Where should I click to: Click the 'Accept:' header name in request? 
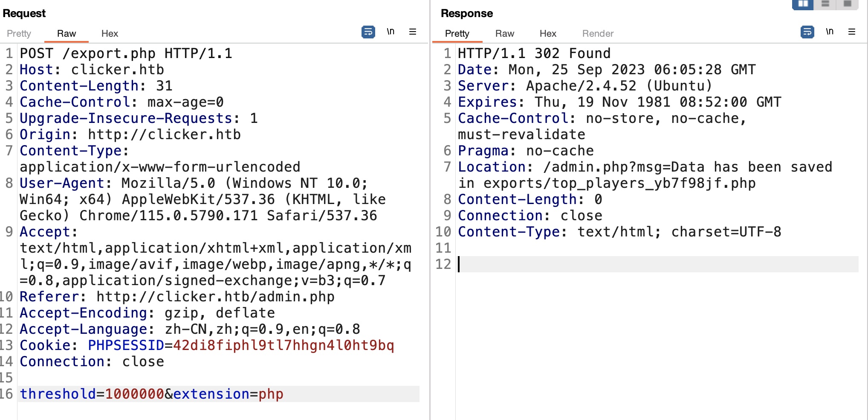pyautogui.click(x=49, y=232)
